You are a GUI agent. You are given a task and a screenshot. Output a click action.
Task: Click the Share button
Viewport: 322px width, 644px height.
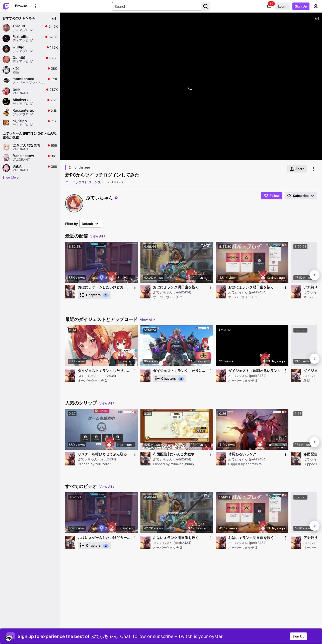[x=297, y=169]
